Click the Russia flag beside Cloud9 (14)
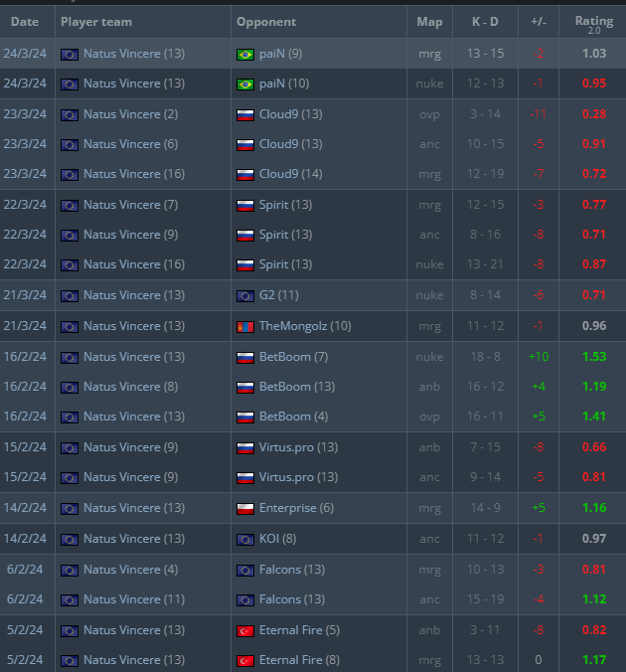 click(x=245, y=175)
